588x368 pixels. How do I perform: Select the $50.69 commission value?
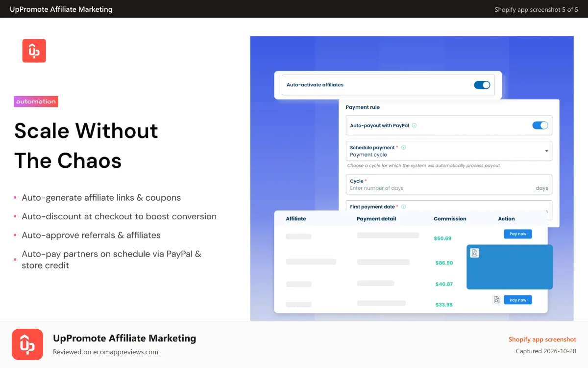(x=442, y=238)
